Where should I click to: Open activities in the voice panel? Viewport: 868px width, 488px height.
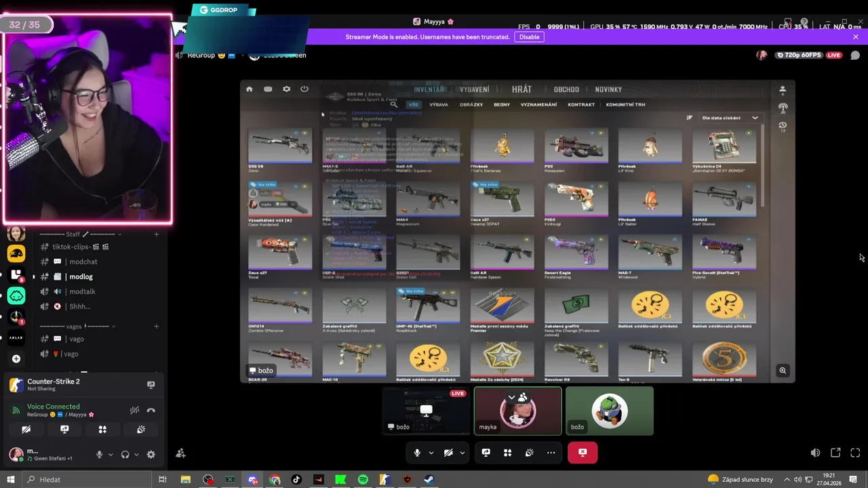click(102, 430)
